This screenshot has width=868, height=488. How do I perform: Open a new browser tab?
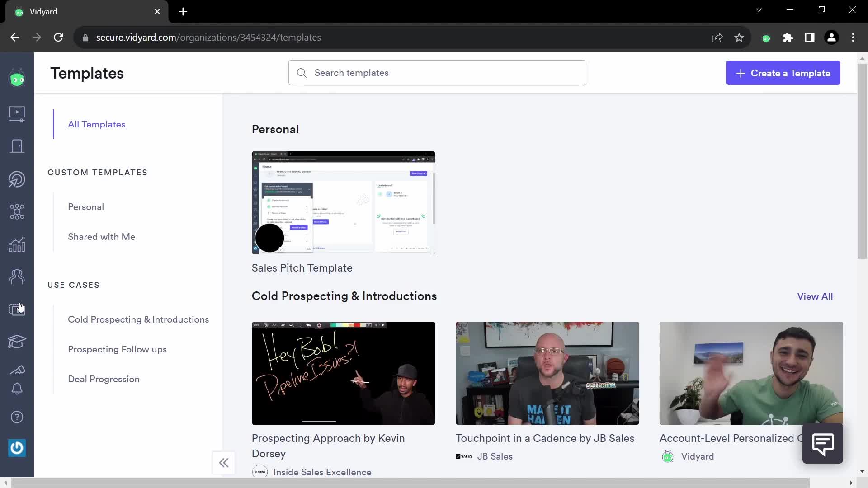coord(183,12)
